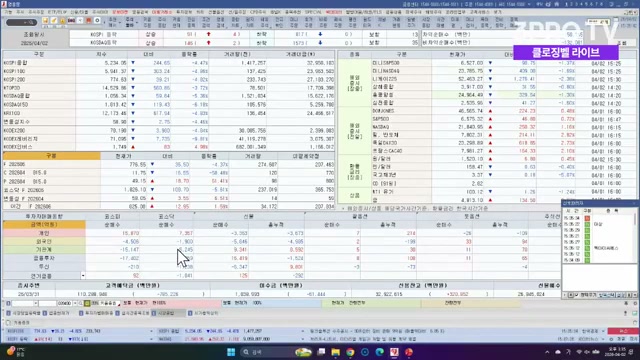Open the dropdown beside 연기금등
This screenshot has height=360, width=640.
click(83, 276)
